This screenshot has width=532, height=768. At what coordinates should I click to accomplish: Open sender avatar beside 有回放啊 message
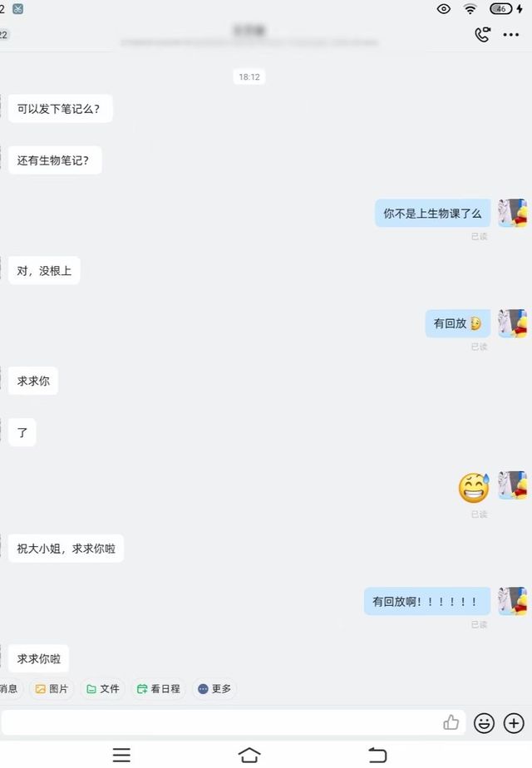coord(512,601)
